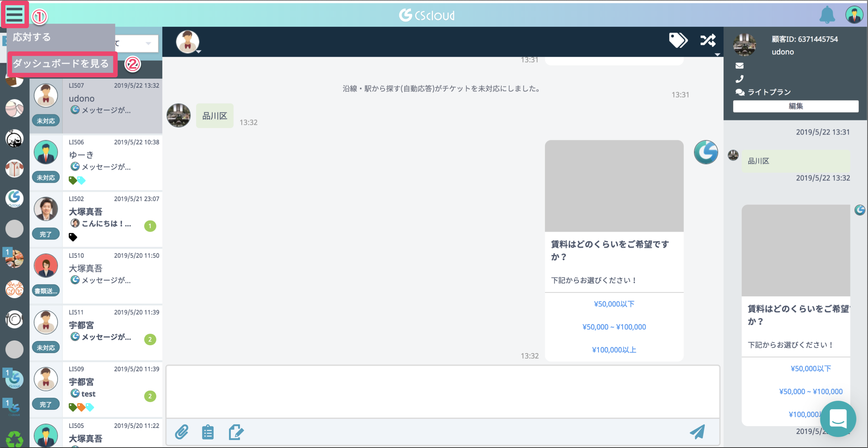Image resolution: width=868 pixels, height=448 pixels.
Task: Open ticket LI506 ゆーき
Action: [x=96, y=162]
